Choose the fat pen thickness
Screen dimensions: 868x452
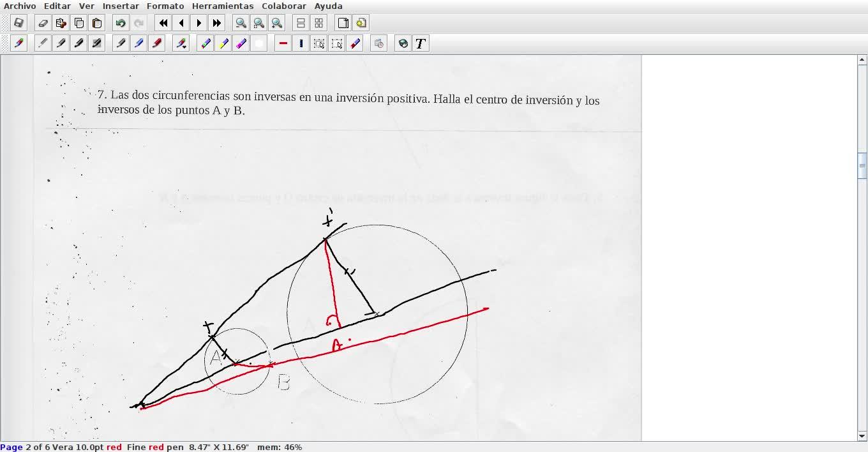click(97, 43)
